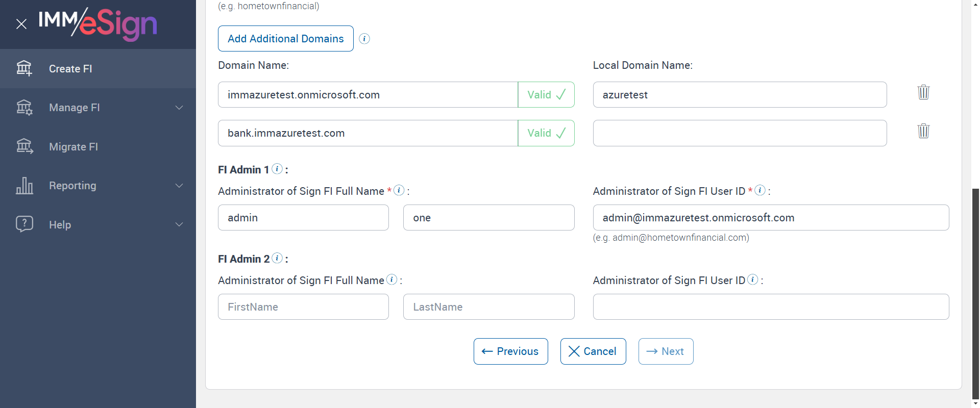
Task: Show info for Add Additional Domains
Action: tap(364, 39)
